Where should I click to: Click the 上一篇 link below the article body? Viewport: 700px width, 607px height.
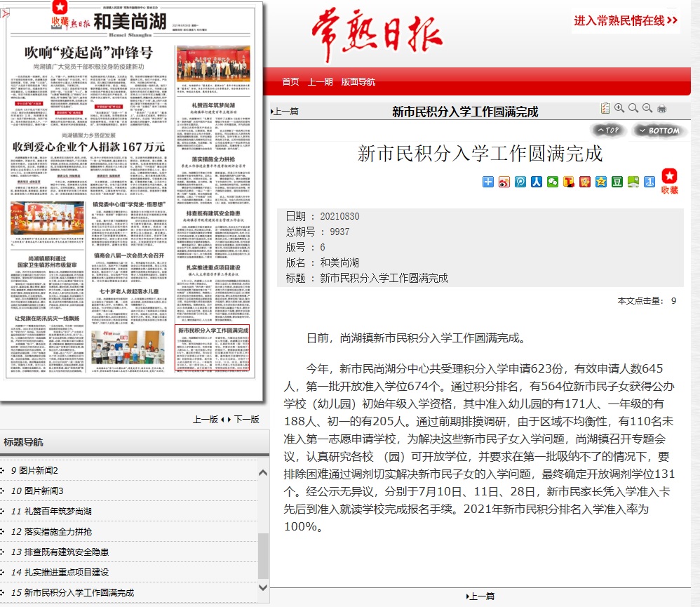(480, 596)
